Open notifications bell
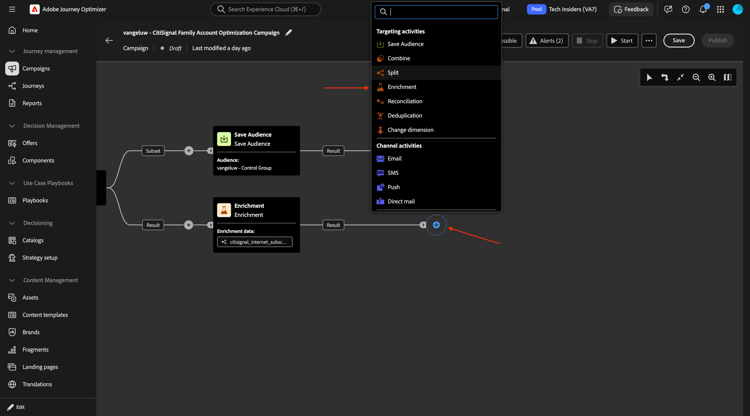750x416 pixels. point(703,10)
